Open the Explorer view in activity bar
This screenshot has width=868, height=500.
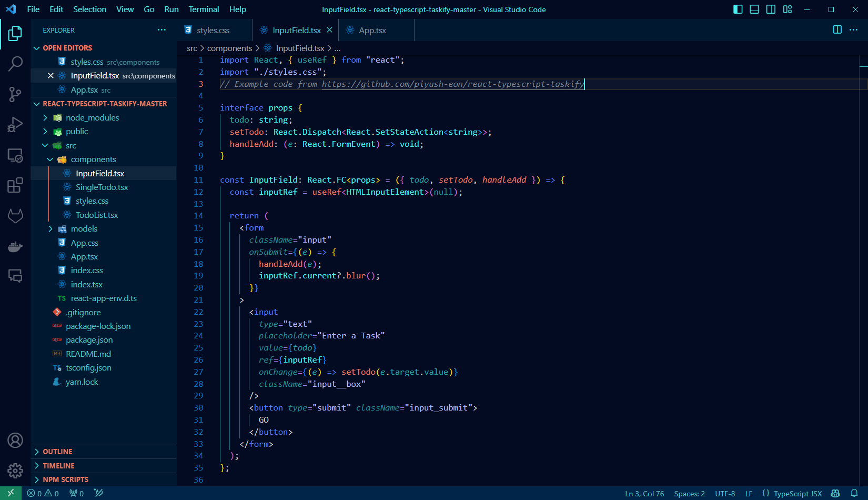pyautogui.click(x=15, y=34)
